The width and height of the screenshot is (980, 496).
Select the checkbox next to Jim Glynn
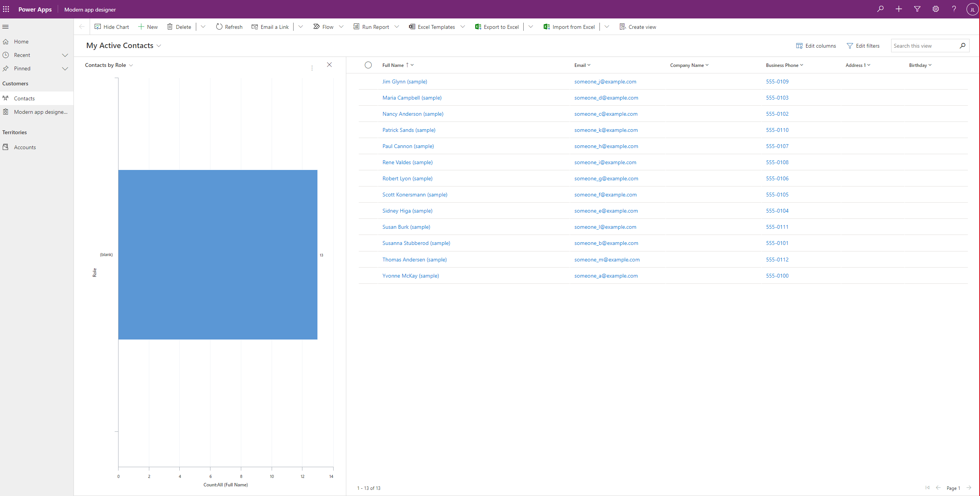pyautogui.click(x=368, y=81)
